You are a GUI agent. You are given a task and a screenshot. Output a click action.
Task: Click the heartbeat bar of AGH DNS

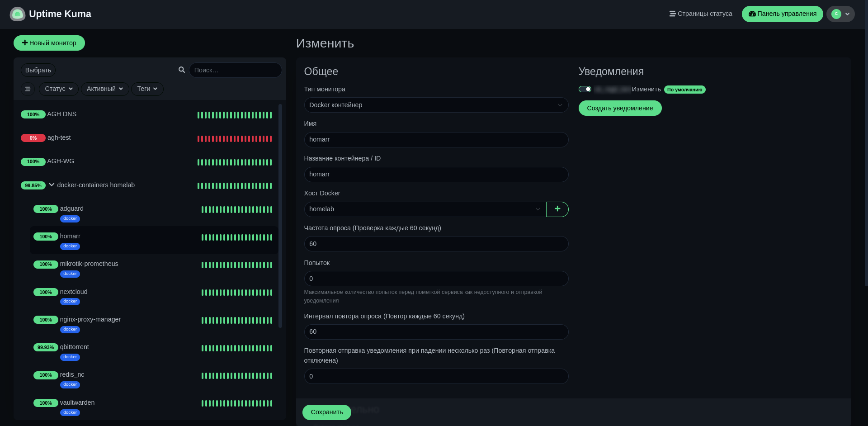tap(235, 115)
